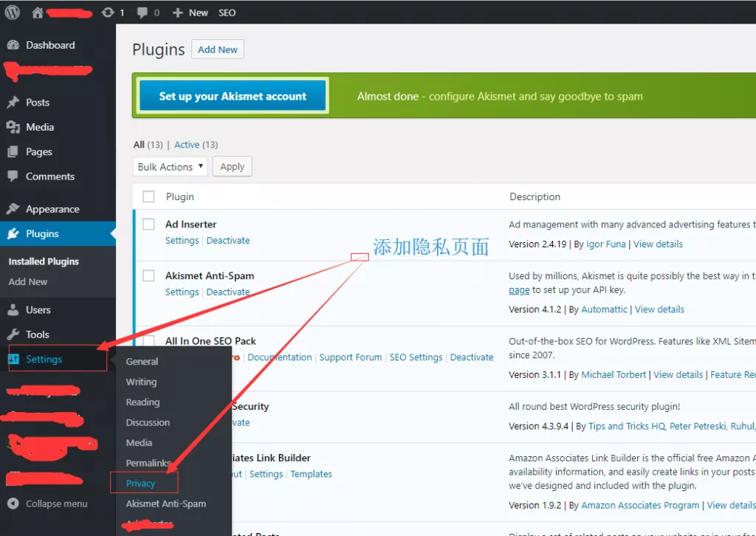756x536 pixels.
Task: Select all plugins header checkbox
Action: (x=148, y=196)
